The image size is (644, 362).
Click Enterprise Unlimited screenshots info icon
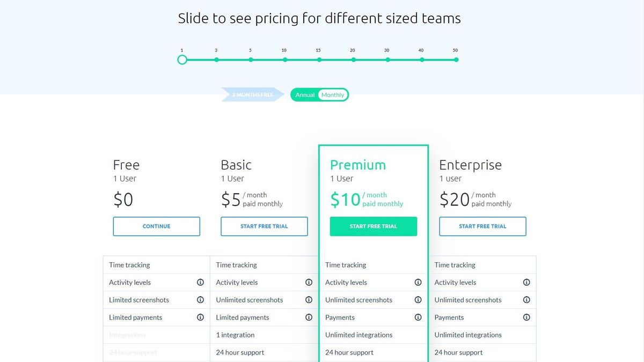(x=526, y=300)
